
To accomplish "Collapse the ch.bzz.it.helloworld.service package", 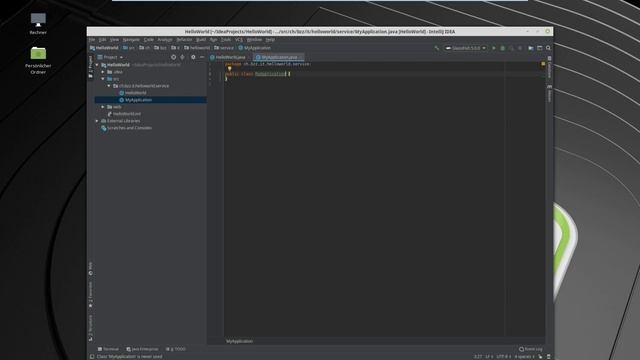I will (x=109, y=86).
